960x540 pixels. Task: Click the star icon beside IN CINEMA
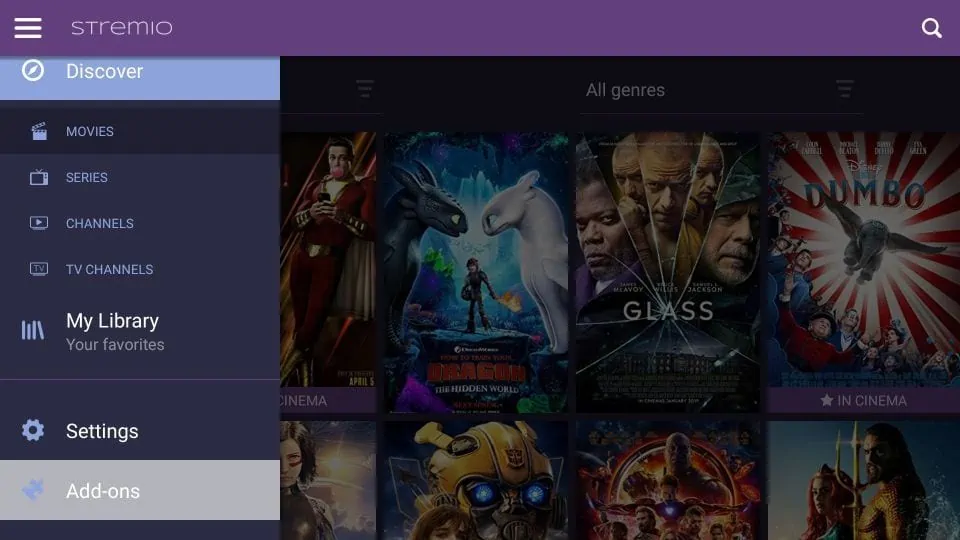tap(827, 400)
